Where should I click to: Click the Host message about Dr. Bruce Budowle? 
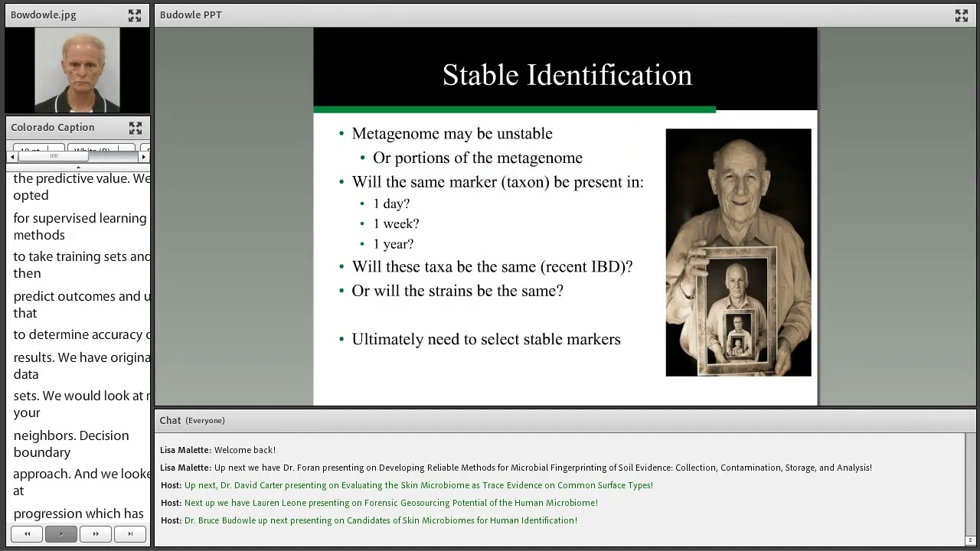point(369,520)
